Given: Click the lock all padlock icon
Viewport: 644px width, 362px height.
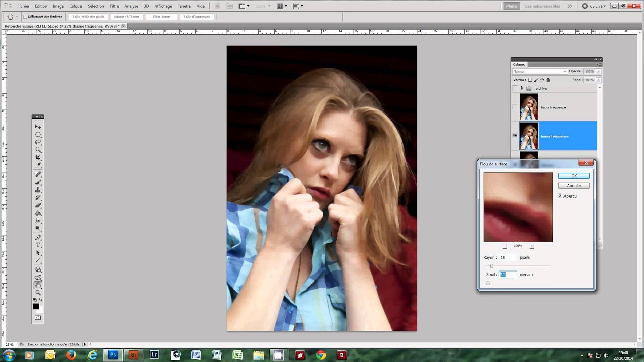Looking at the screenshot, I should pyautogui.click(x=548, y=80).
